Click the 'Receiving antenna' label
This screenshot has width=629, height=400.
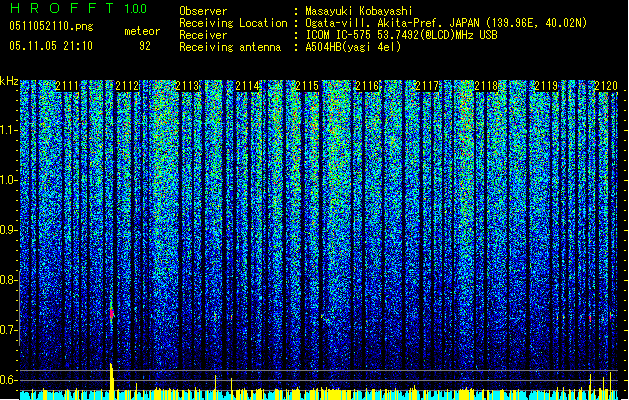(x=230, y=47)
